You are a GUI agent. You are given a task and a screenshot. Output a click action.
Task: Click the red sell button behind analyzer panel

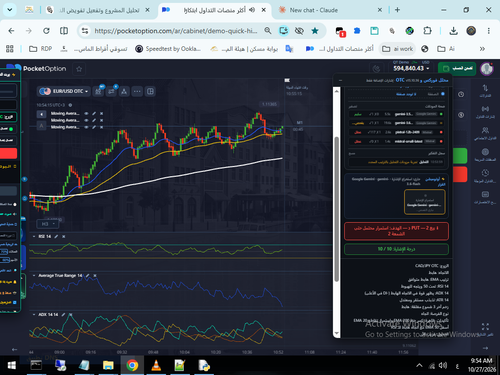[460, 174]
